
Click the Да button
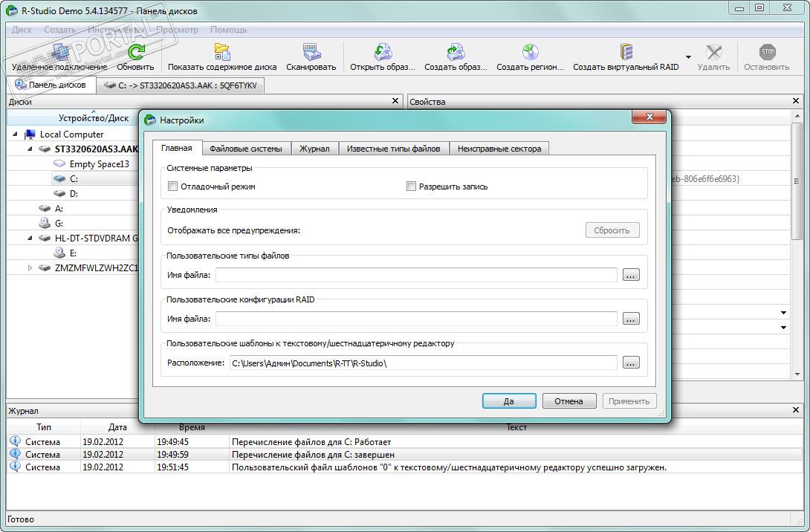click(509, 400)
